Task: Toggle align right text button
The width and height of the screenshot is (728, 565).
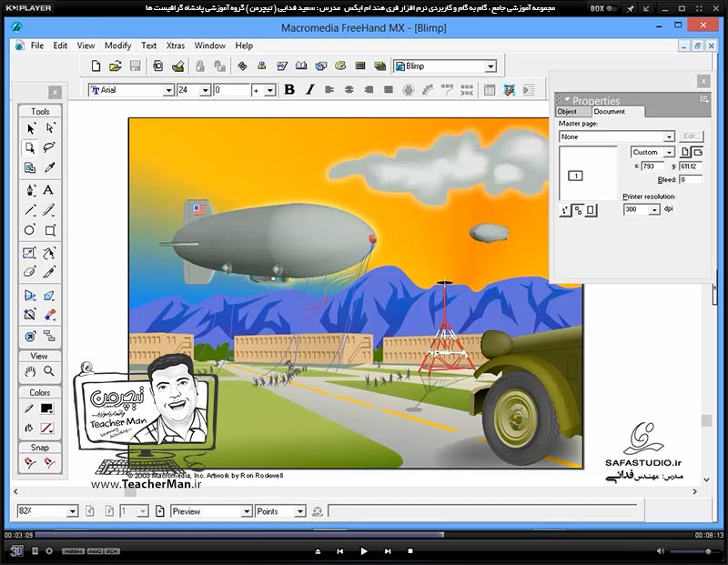Action: tap(369, 89)
